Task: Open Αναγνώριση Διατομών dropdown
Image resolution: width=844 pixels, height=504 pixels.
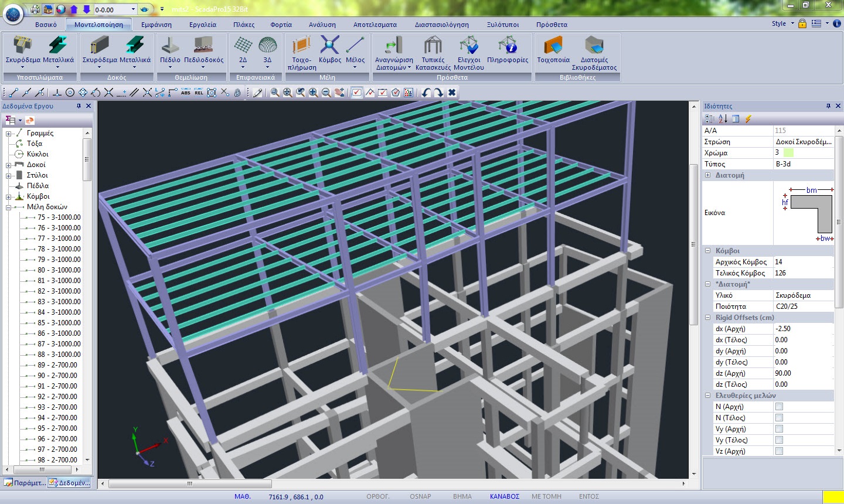Action: pos(394,53)
